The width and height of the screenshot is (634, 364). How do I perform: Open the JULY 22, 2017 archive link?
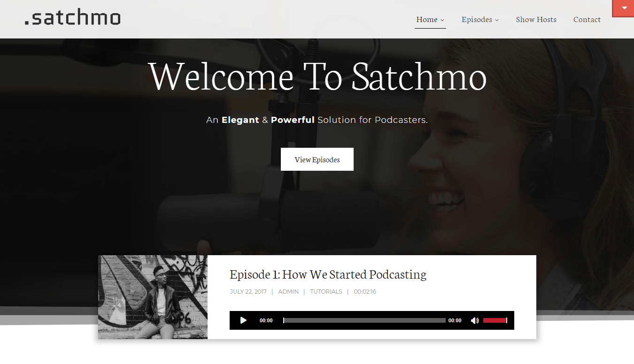tap(247, 291)
